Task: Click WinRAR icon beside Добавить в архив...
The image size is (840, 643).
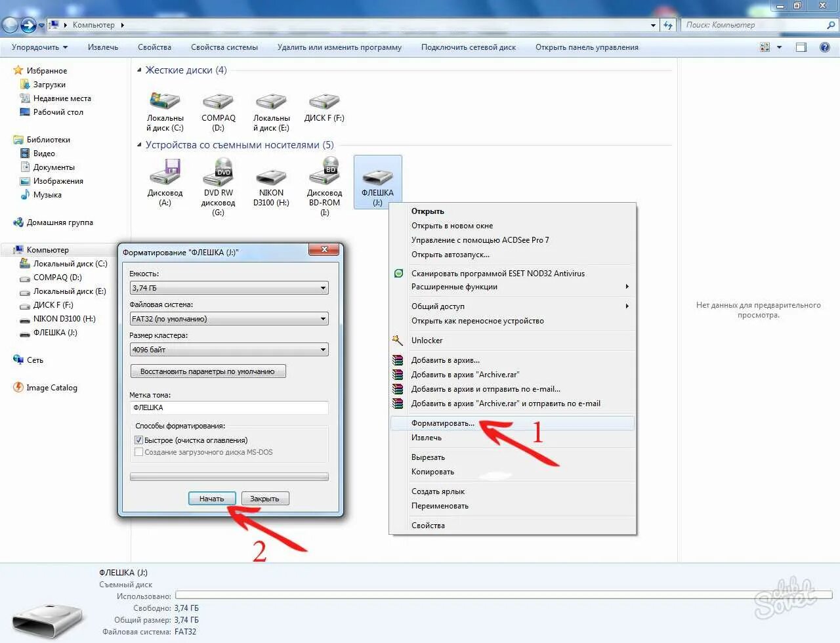Action: (x=398, y=360)
